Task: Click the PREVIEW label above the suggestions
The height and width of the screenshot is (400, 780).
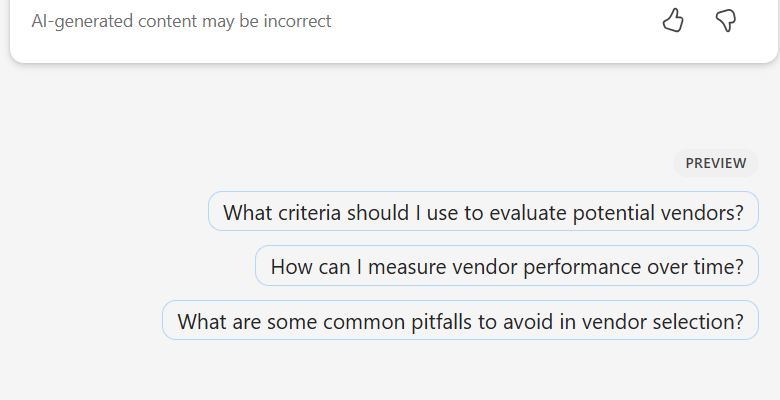Action: click(715, 163)
